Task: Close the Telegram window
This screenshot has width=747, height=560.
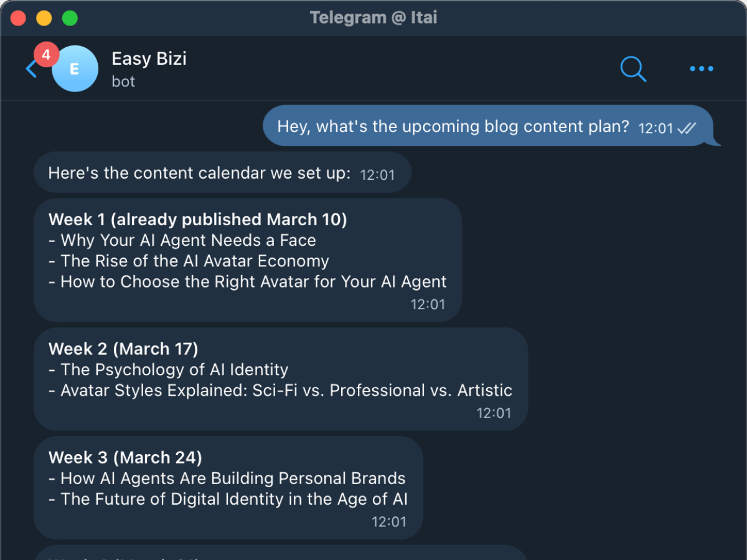Action: tap(18, 18)
